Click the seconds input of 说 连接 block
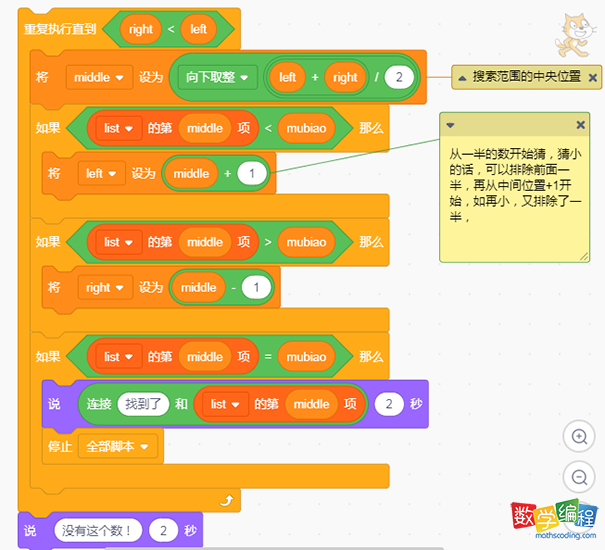The height and width of the screenshot is (550, 605). 389,404
